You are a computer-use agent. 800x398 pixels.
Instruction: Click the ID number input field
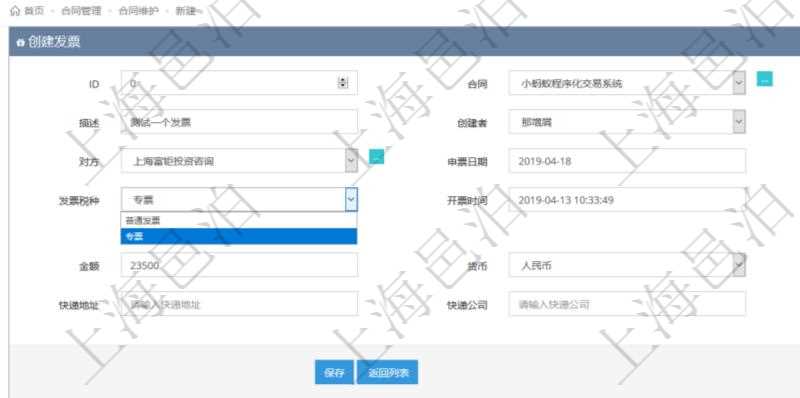(239, 83)
